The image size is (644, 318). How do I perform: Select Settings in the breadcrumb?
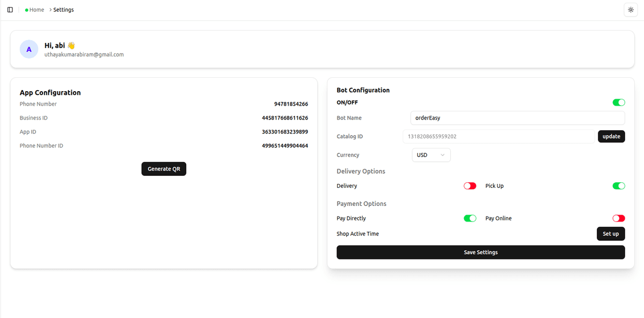click(63, 9)
